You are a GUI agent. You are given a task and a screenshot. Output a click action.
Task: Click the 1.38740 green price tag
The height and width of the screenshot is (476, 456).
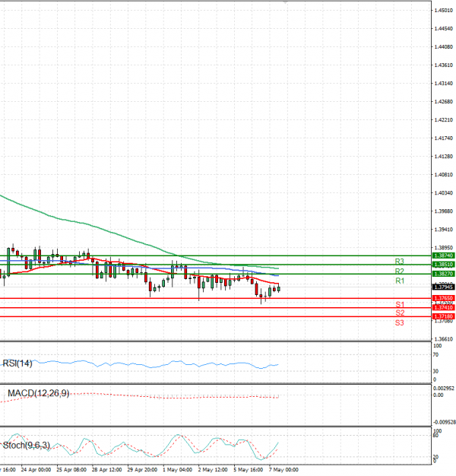coord(443,256)
